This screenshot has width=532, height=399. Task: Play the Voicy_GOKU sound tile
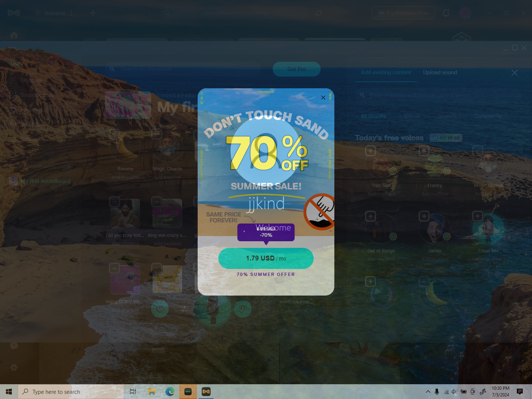click(x=125, y=280)
